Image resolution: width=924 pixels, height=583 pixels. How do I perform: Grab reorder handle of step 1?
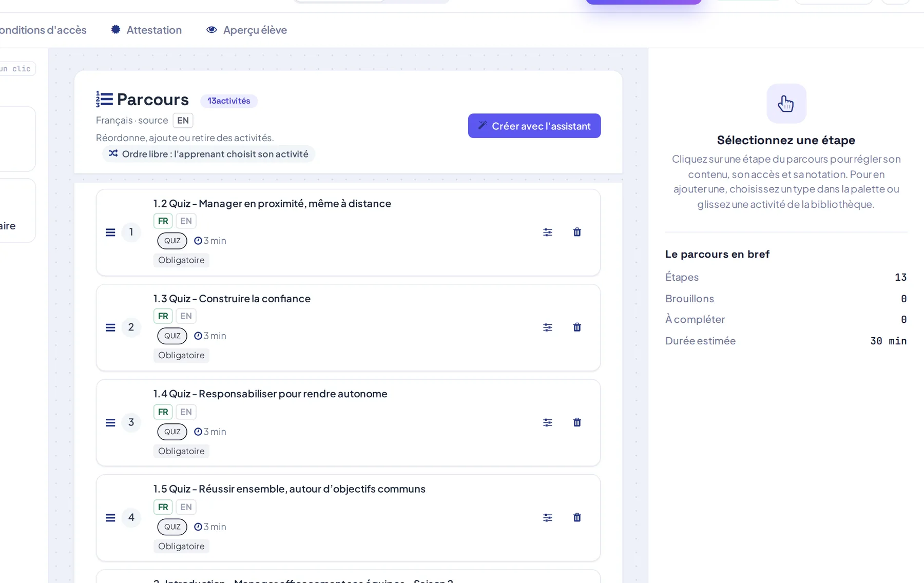[x=110, y=232]
